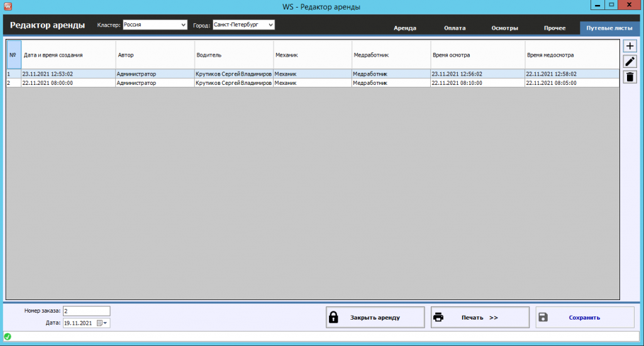Click the Время медосмотра column header
This screenshot has height=346, width=644.
point(572,55)
